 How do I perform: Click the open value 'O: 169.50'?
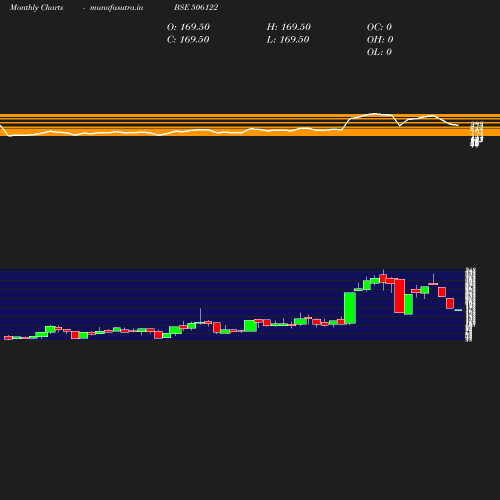(x=188, y=27)
